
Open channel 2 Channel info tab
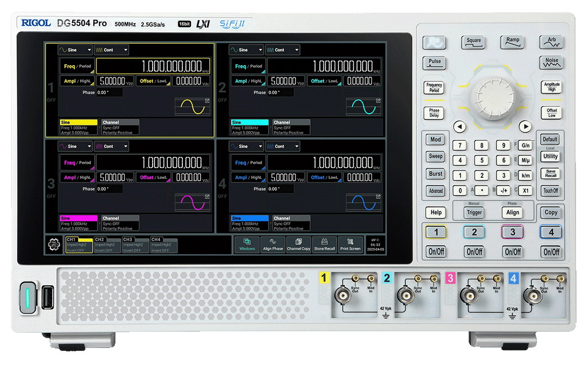click(291, 127)
